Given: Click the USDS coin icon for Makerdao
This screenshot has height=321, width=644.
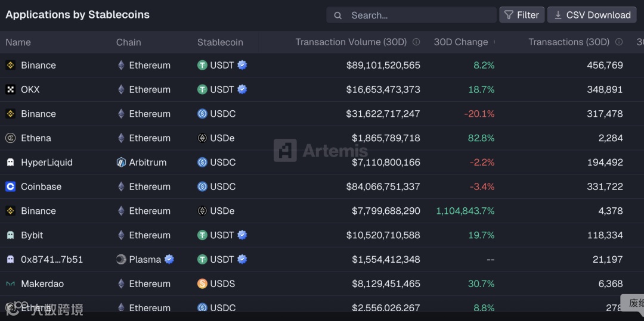Looking at the screenshot, I should [202, 284].
